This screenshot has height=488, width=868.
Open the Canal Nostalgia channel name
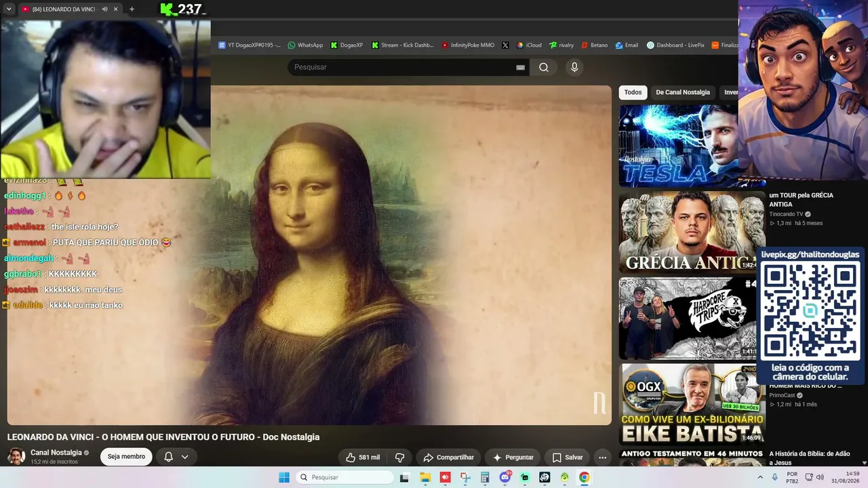coord(56,453)
